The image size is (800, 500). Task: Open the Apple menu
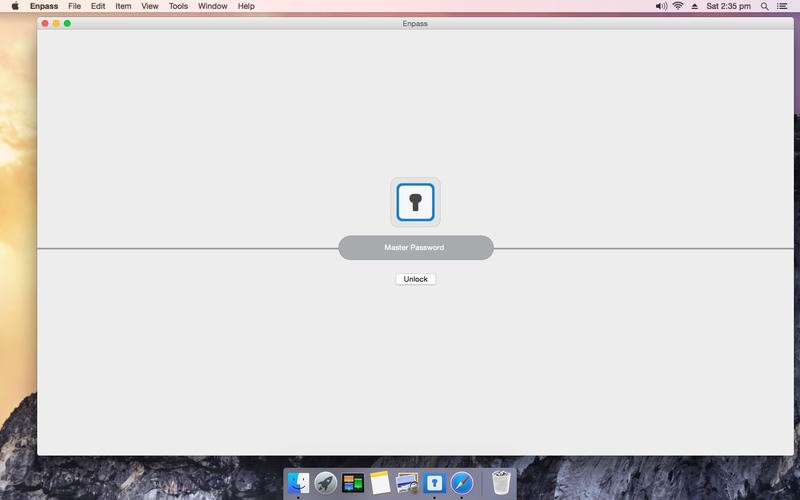point(15,6)
